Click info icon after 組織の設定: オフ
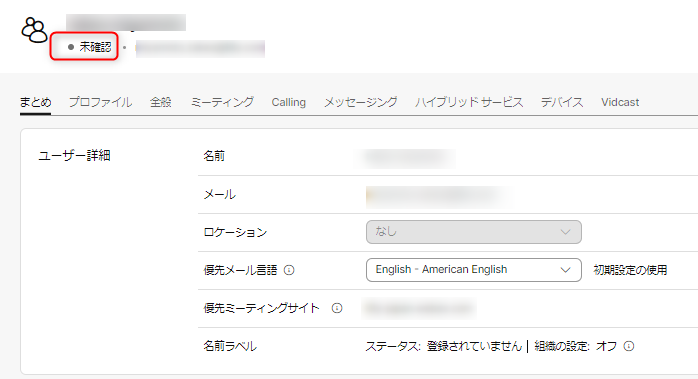 point(629,346)
